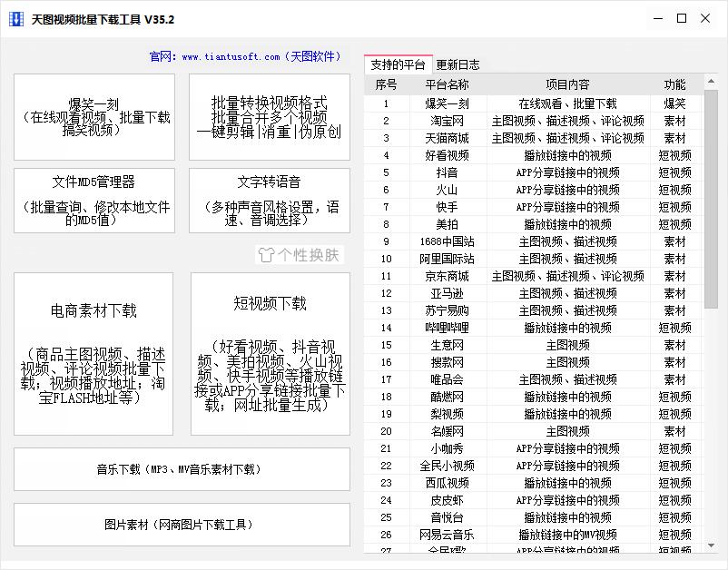
Task: Select the 阿里国际站 row
Action: tap(533, 259)
